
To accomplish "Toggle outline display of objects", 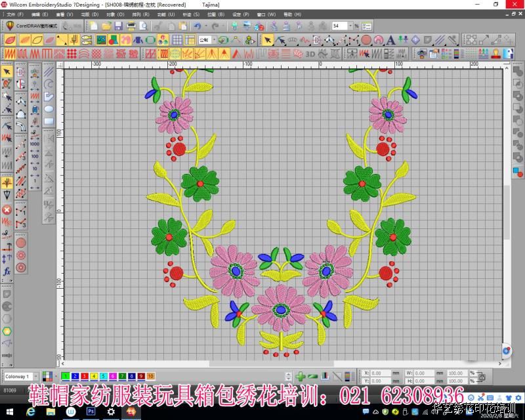I will click(x=37, y=40).
